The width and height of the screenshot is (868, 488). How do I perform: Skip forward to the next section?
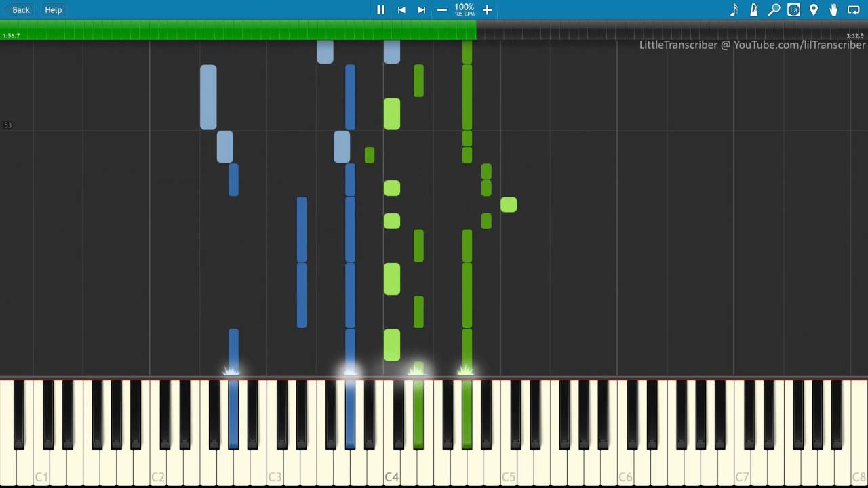click(x=421, y=9)
